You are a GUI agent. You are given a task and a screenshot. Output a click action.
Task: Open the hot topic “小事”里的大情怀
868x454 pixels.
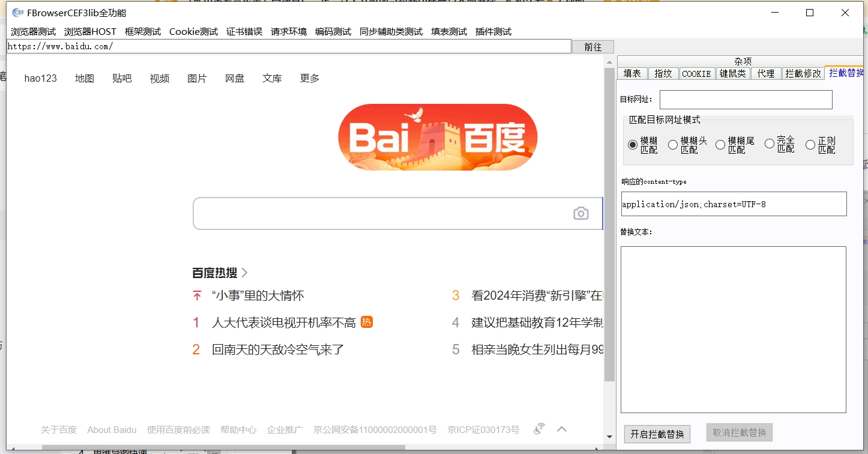258,295
